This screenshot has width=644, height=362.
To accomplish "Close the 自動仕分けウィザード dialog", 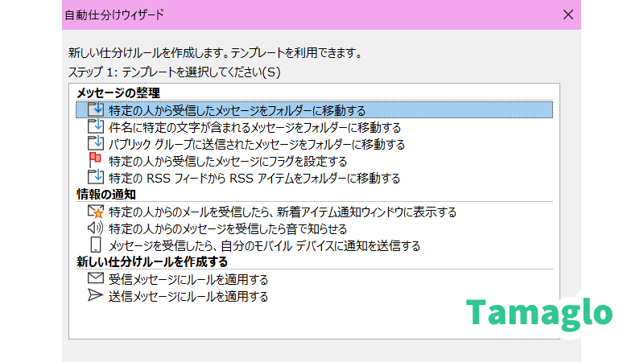I will 568,14.
